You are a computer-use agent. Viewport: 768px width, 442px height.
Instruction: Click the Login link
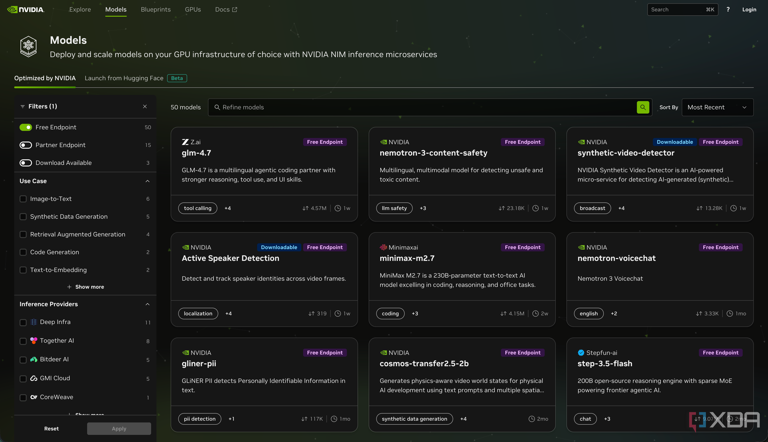point(749,10)
